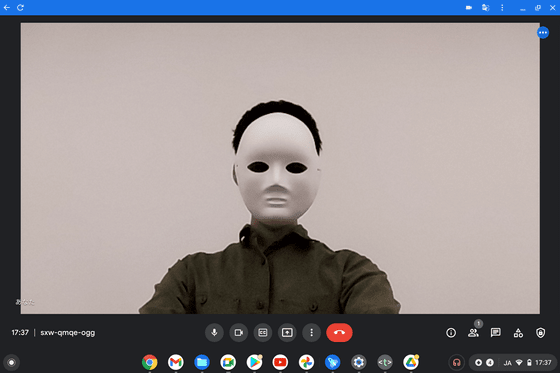Click meeting code sxw-qmqe-ogg

point(68,333)
